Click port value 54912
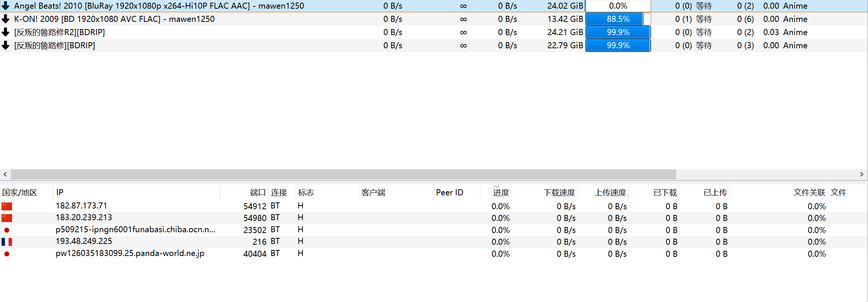The width and height of the screenshot is (868, 302). (x=255, y=206)
